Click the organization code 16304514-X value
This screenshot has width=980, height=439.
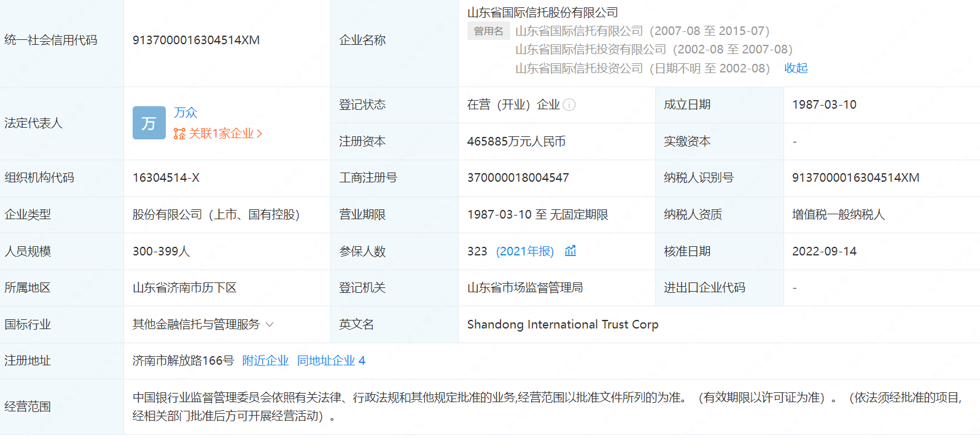(x=166, y=177)
